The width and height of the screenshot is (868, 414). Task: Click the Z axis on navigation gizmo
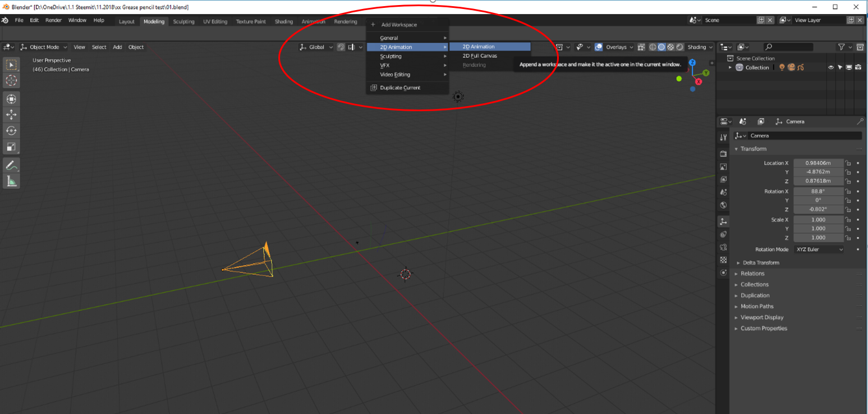click(x=692, y=62)
